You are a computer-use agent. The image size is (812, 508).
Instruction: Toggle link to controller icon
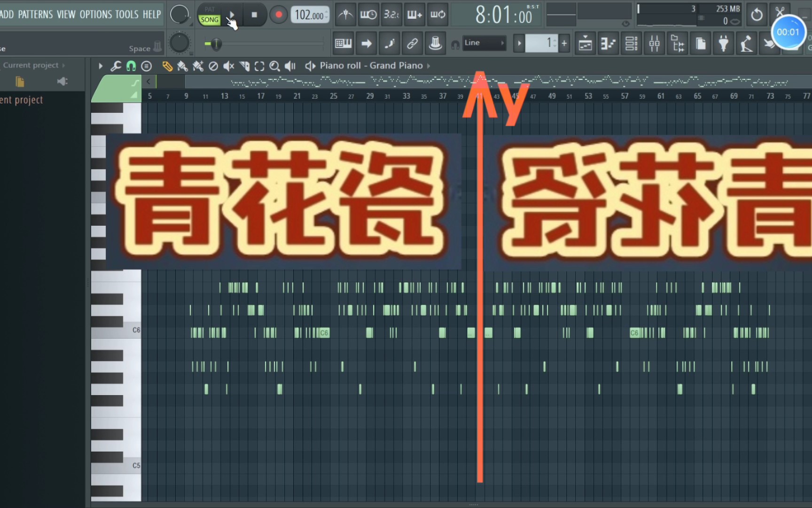click(413, 44)
